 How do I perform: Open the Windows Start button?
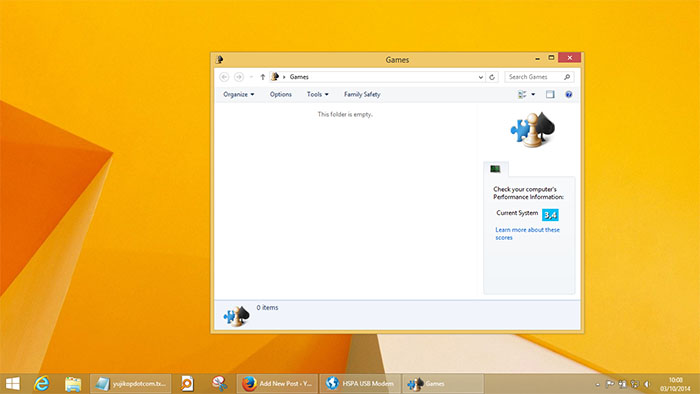[x=12, y=384]
